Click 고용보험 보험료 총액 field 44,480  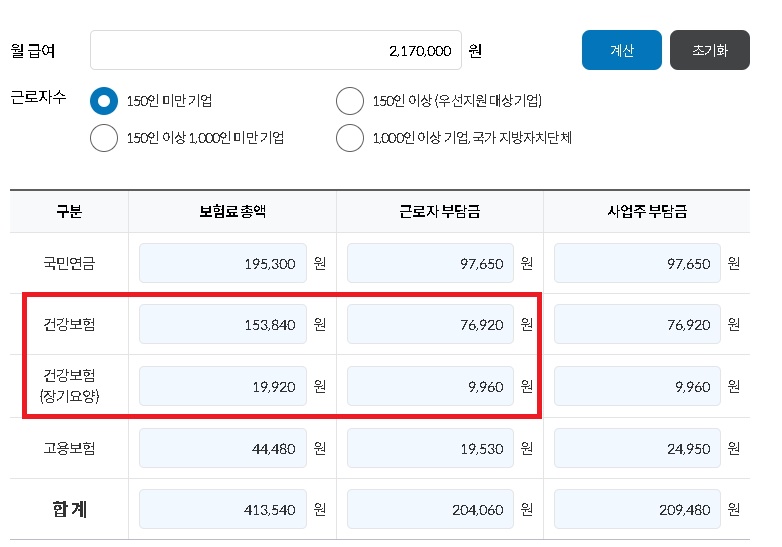[x=222, y=448]
